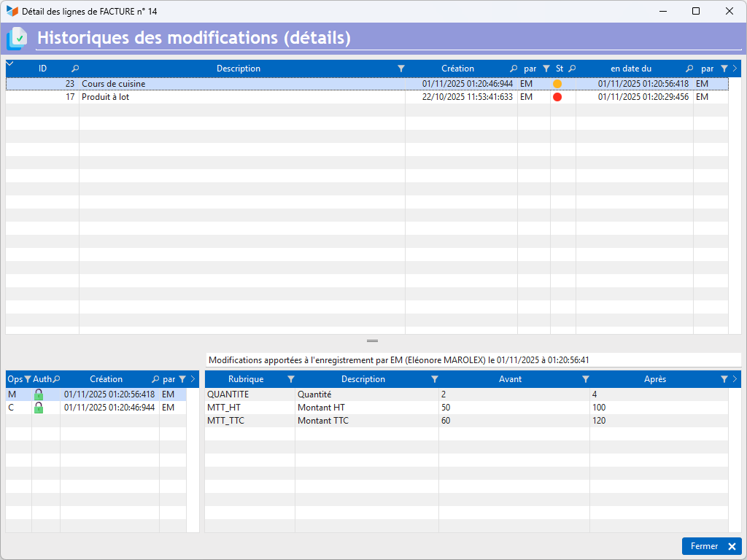The height and width of the screenshot is (560, 747).
Task: Expand the details table columns arrow at right
Action: coord(735,379)
